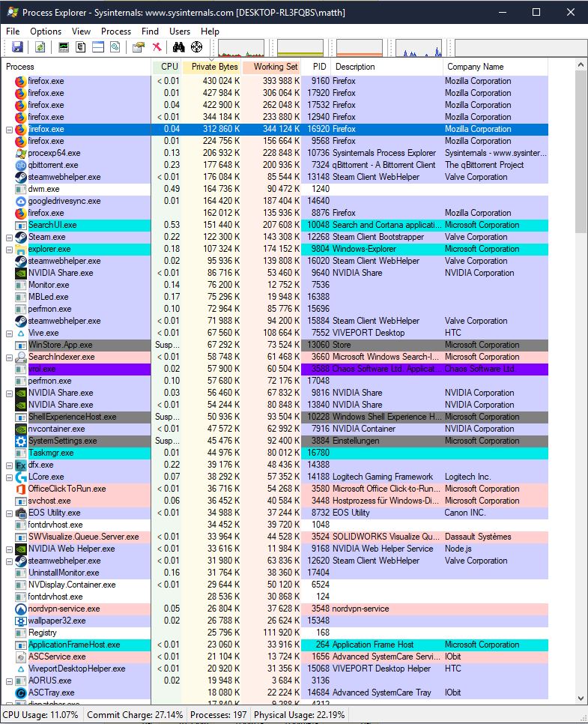Click the Vive.exe triangle icon
588x724 pixels.
(x=21, y=333)
